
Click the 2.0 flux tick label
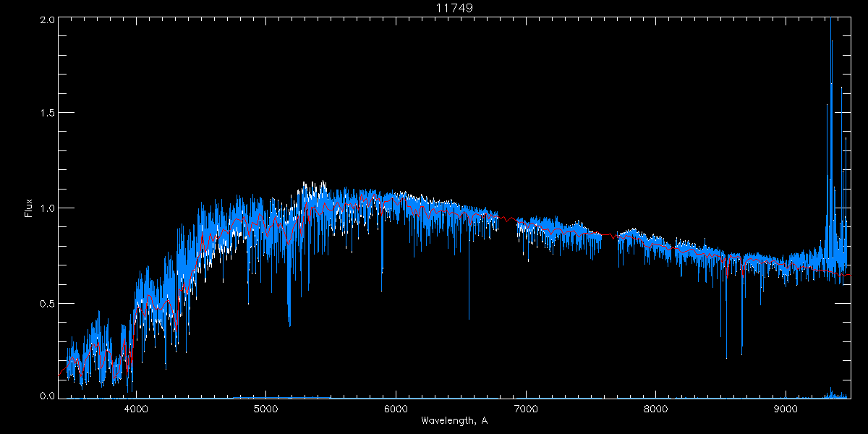(x=47, y=20)
